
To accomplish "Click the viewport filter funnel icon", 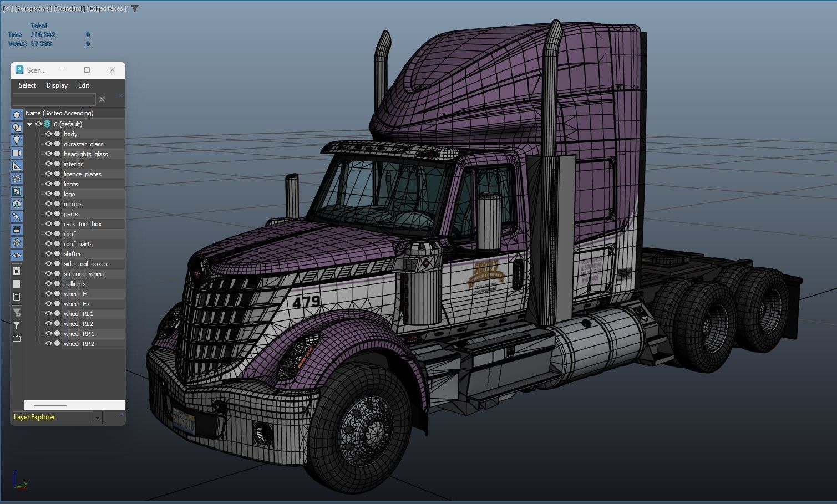I will [x=135, y=8].
